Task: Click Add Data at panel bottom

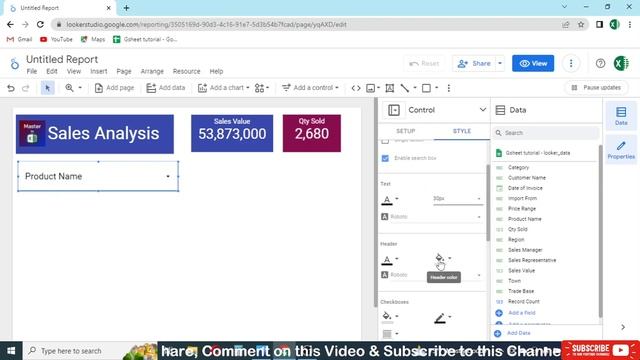Action: 518,333
